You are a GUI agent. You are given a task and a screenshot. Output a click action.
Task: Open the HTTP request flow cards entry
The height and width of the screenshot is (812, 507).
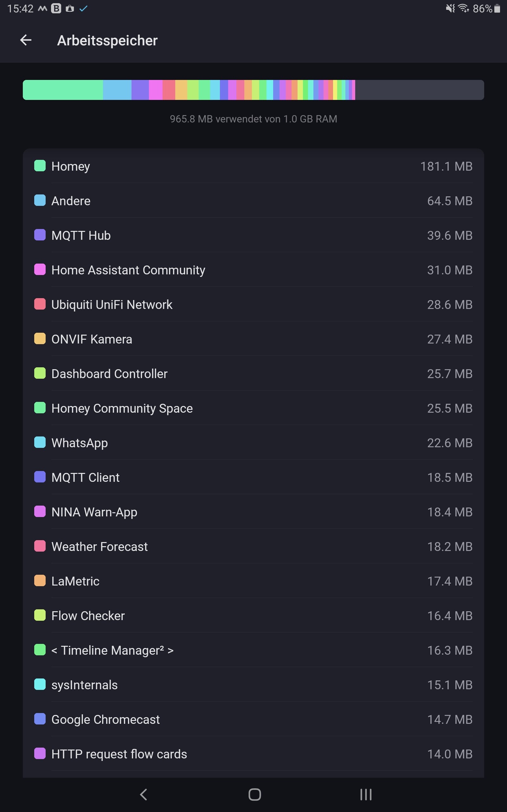tap(253, 754)
